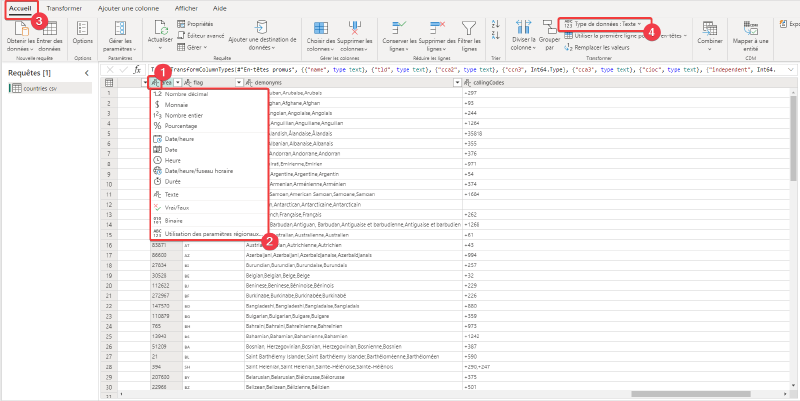Open flag column filter dropdown
The image size is (800, 401).
(238, 82)
